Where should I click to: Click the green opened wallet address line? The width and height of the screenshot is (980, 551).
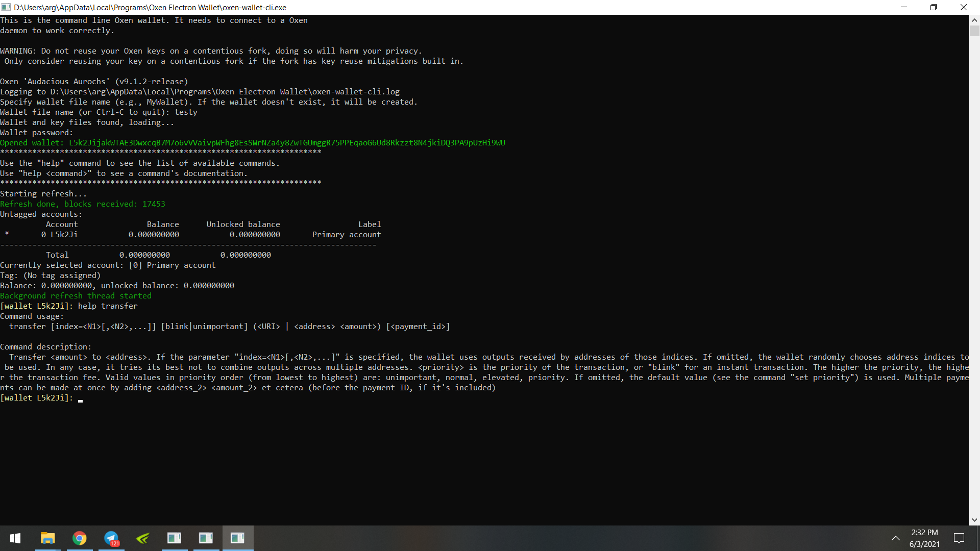[x=253, y=143]
